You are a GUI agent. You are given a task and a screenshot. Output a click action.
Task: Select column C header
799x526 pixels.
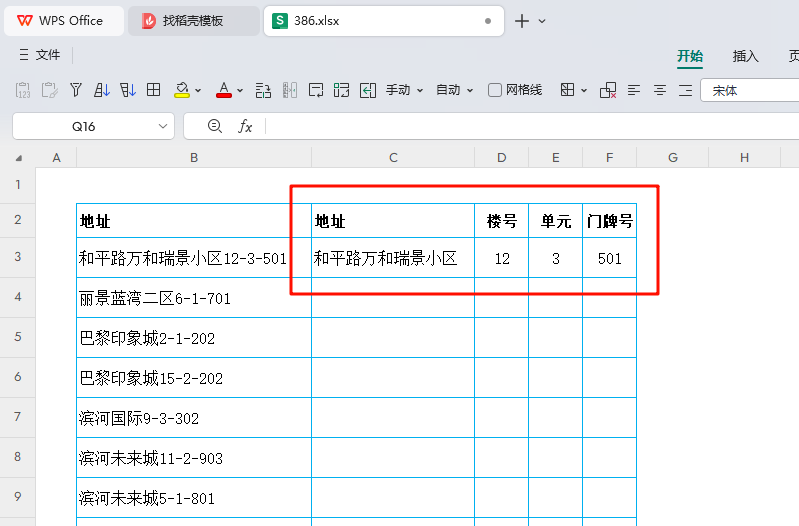tap(393, 157)
